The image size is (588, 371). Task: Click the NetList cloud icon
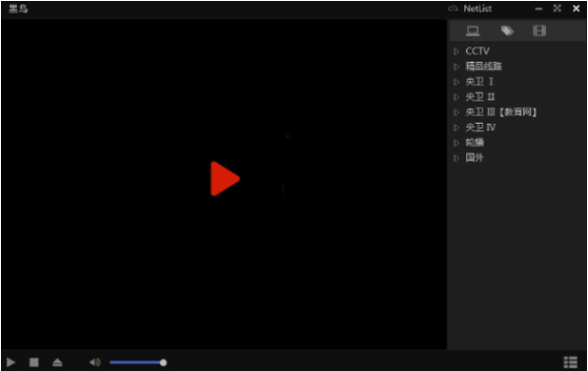point(453,9)
